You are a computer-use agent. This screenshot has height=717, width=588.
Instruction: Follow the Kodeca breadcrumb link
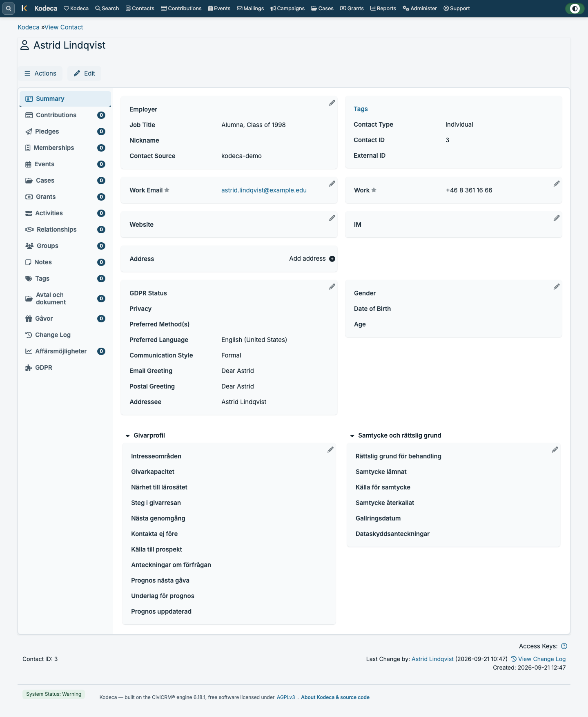pos(29,27)
